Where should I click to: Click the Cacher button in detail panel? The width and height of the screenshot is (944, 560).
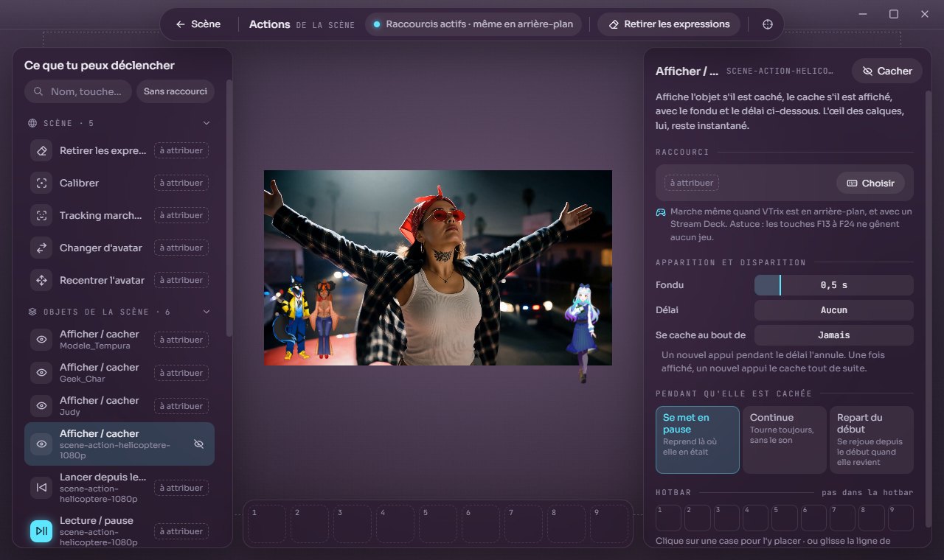[887, 71]
